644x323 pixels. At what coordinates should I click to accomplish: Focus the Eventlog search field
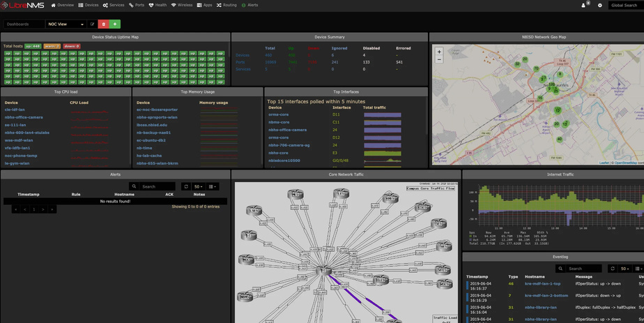coord(583,269)
